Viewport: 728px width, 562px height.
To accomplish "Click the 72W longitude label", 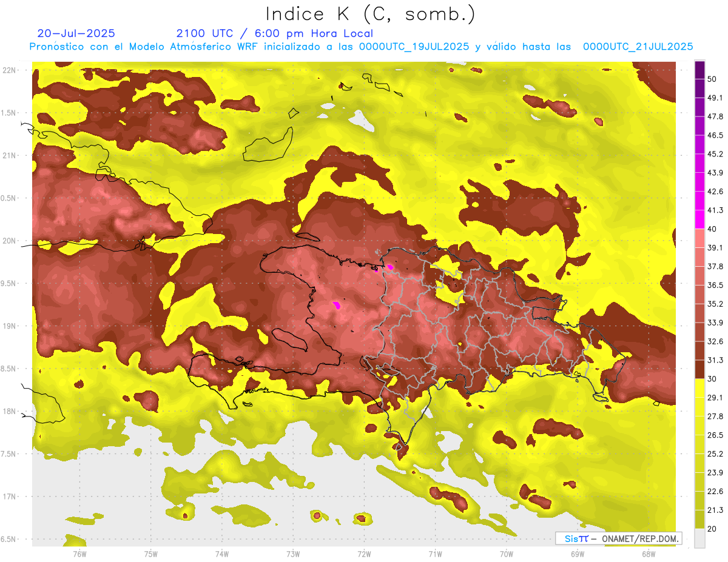I will [x=364, y=554].
